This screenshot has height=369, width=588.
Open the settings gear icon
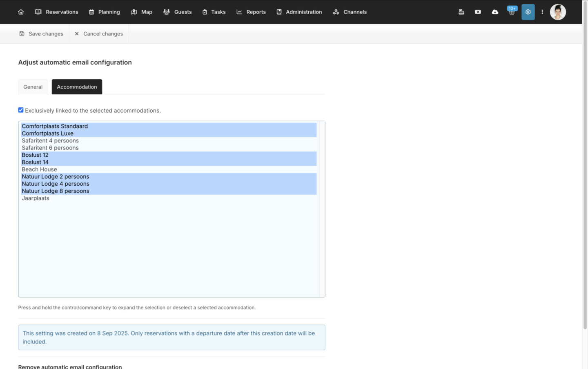(x=528, y=12)
